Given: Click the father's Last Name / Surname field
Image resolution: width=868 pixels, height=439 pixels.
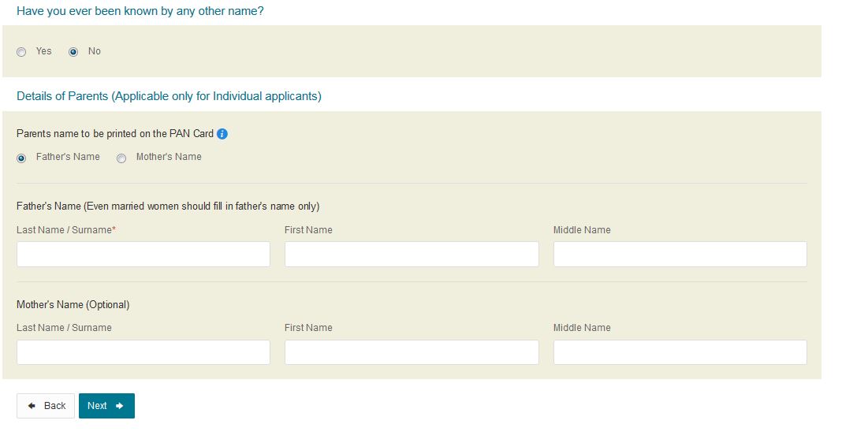Looking at the screenshot, I should click(143, 255).
